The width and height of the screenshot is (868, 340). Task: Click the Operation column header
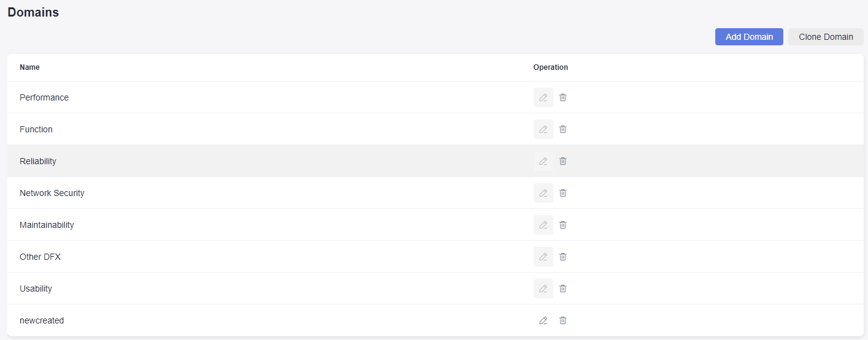pos(550,67)
